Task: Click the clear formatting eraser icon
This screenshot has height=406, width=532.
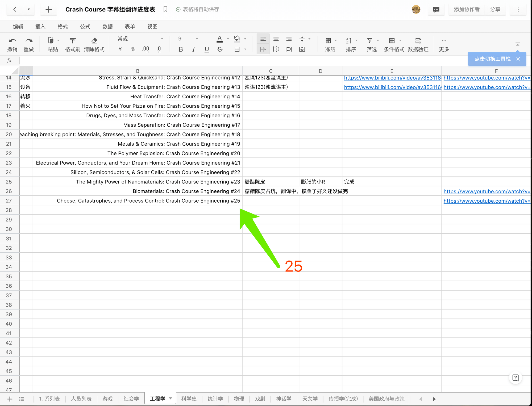Action: (x=94, y=41)
